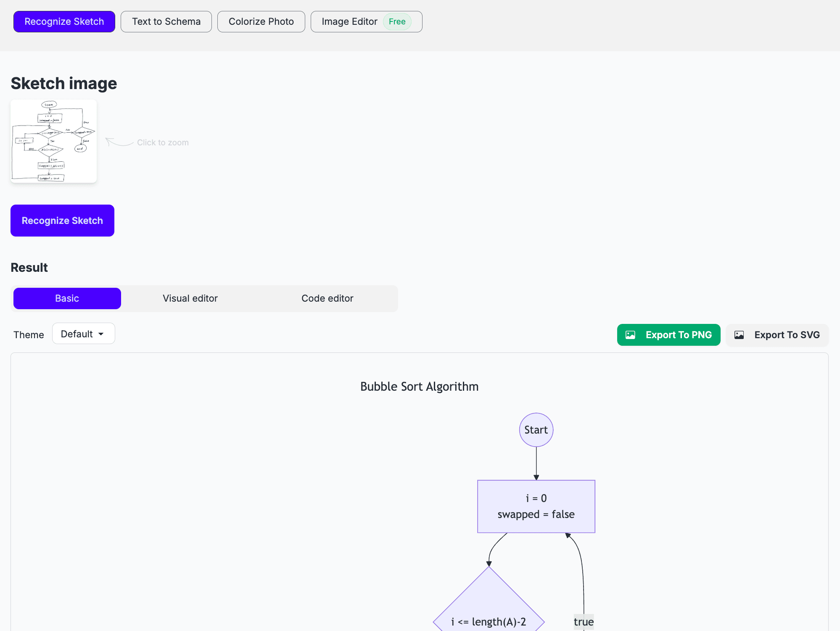840x631 pixels.
Task: Switch to the Code editor view
Action: 327,298
